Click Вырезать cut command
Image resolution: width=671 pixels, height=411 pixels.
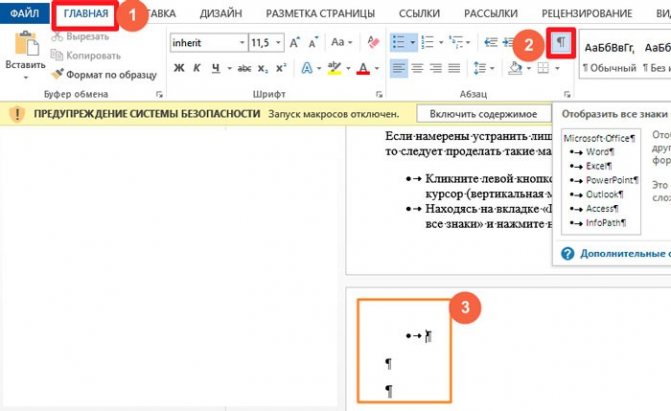click(80, 37)
